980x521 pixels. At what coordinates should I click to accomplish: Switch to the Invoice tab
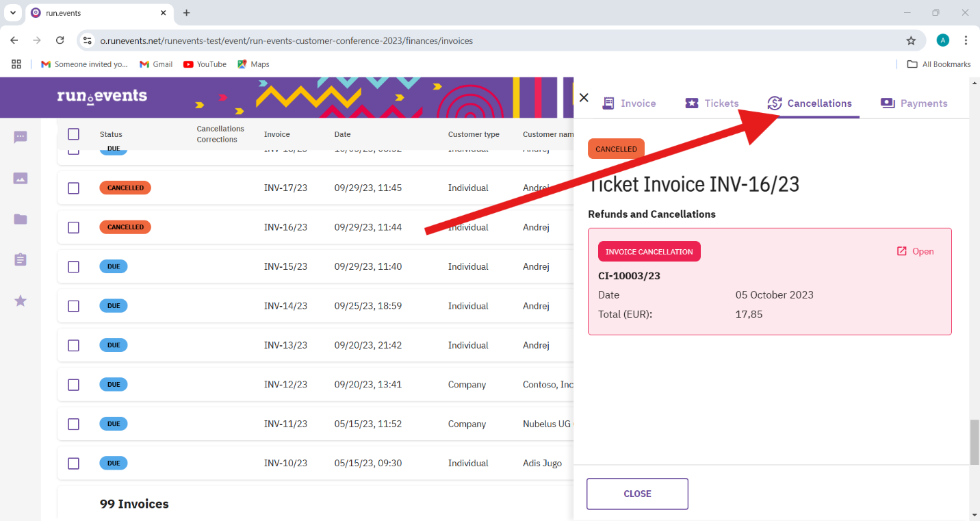point(629,103)
